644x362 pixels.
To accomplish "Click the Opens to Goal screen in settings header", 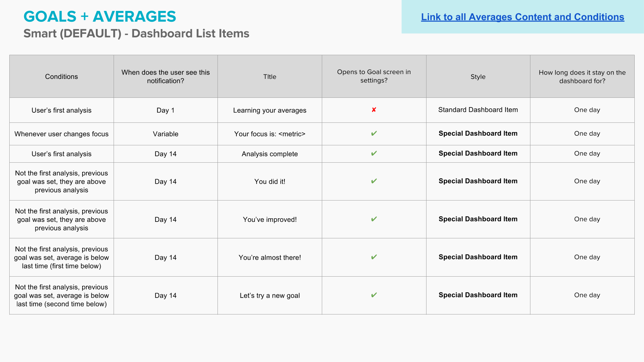I will (x=374, y=76).
